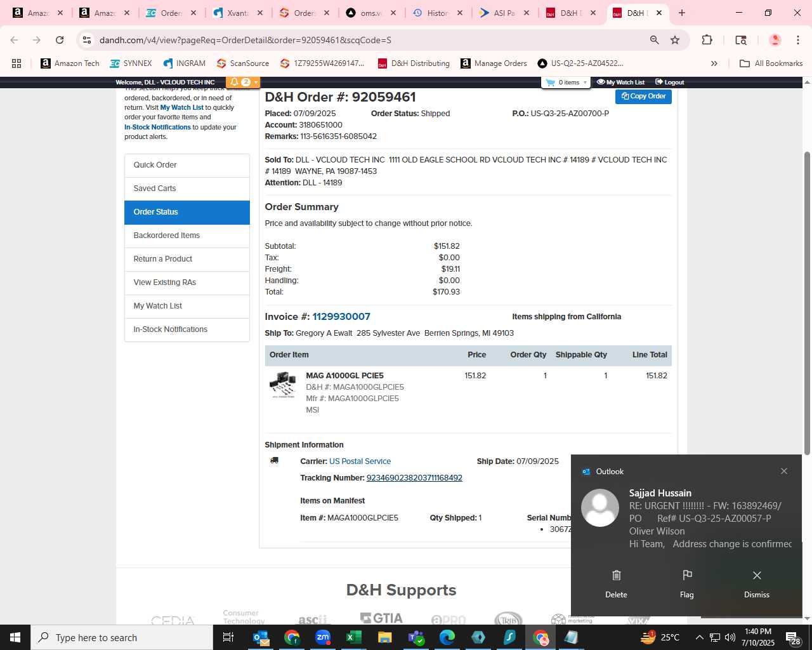Click the browser back arrow
Image resolution: width=812 pixels, height=650 pixels.
click(15, 40)
